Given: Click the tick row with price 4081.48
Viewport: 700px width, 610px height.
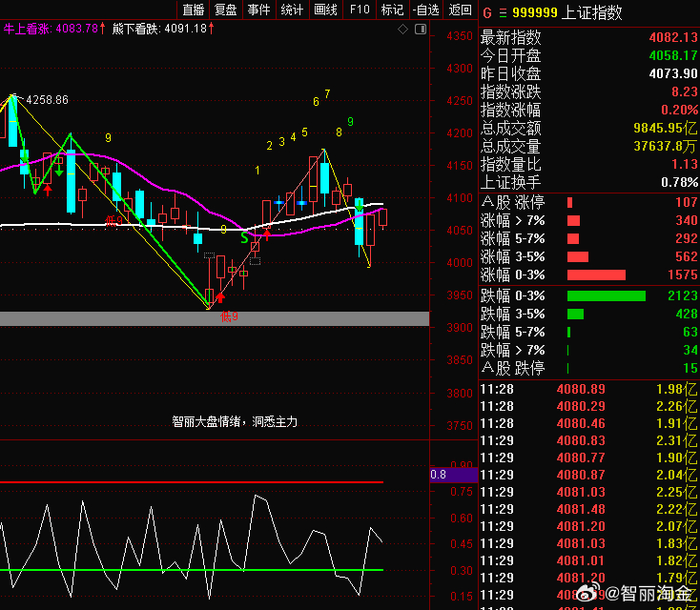Looking at the screenshot, I should tap(588, 509).
